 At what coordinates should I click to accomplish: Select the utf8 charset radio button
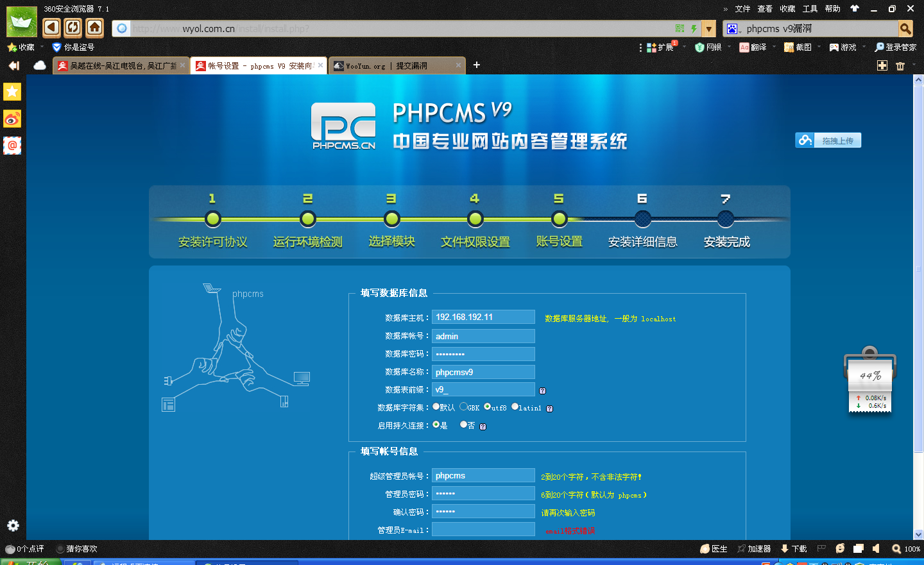tap(488, 407)
